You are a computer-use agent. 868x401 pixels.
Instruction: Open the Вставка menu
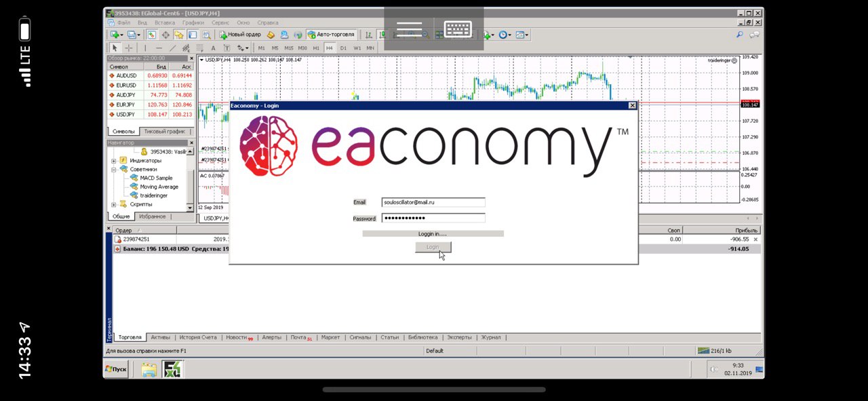(165, 22)
